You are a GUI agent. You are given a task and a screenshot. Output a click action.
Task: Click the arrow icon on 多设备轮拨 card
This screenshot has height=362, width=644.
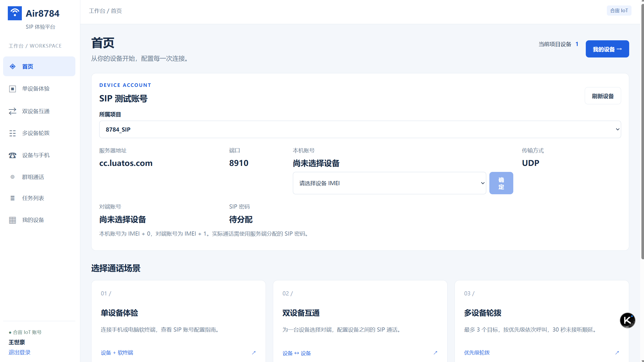click(617, 353)
